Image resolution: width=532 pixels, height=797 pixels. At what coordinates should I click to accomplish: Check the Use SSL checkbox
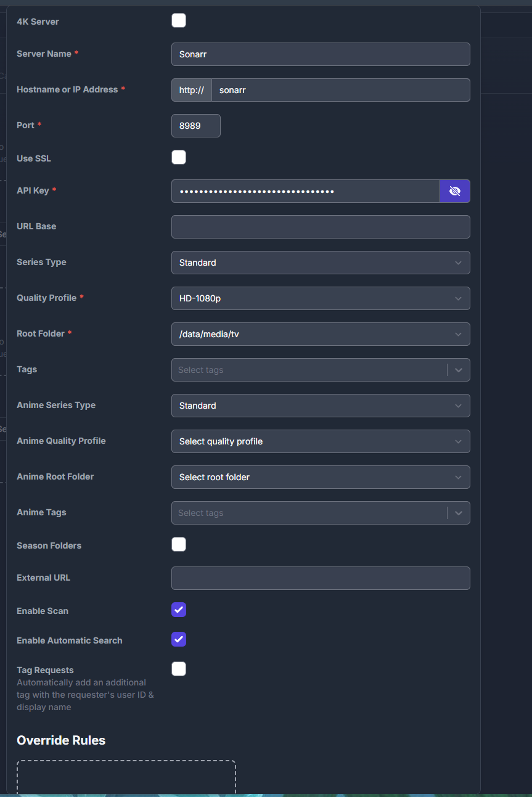click(179, 157)
